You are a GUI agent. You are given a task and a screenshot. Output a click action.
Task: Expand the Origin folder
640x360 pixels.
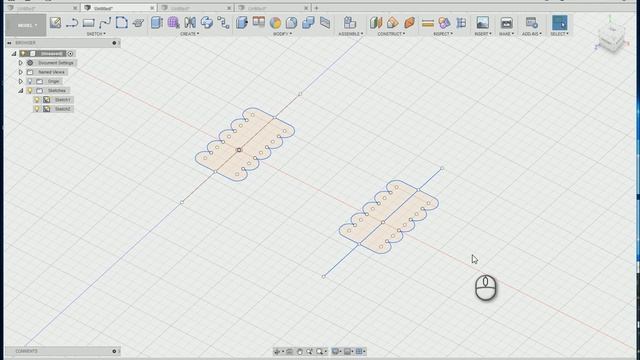point(20,81)
